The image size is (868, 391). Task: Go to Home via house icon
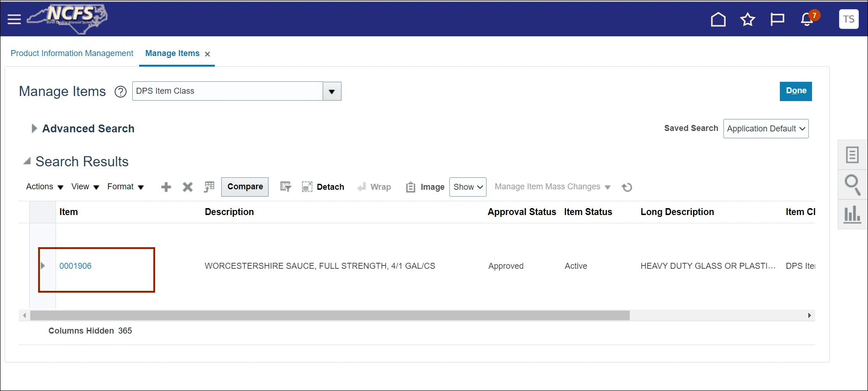click(x=718, y=19)
